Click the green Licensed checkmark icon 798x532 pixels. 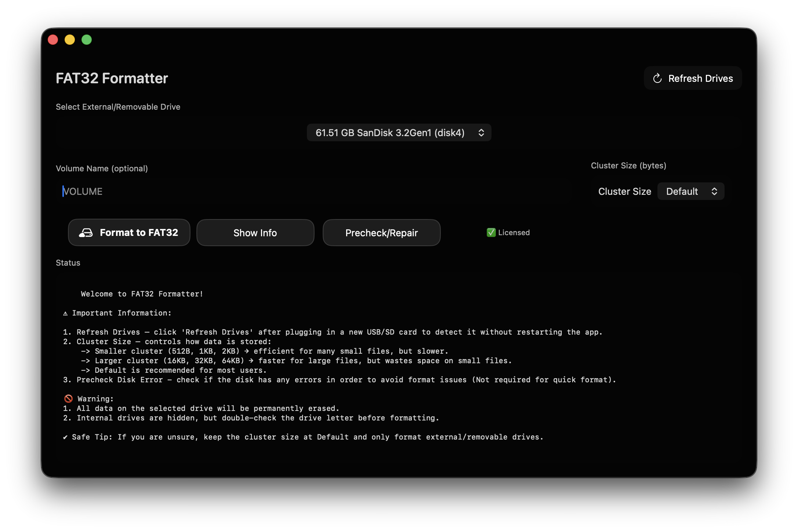pos(491,233)
